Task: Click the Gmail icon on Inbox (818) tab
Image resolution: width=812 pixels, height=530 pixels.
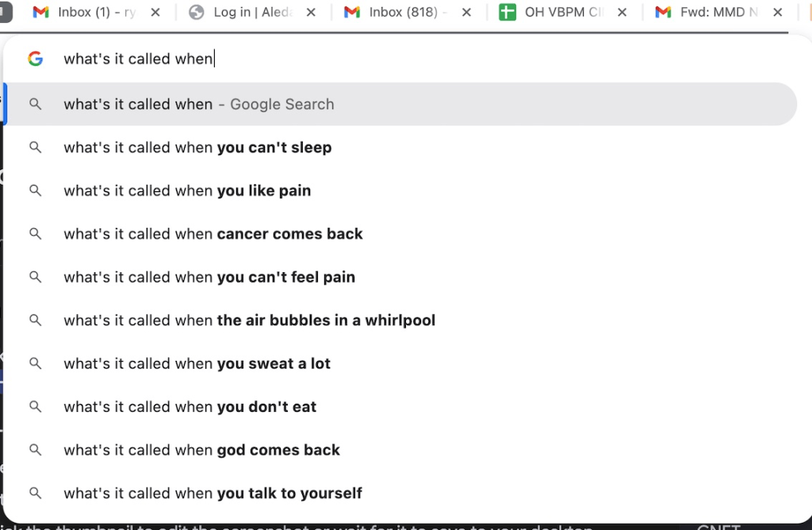Action: (352, 13)
